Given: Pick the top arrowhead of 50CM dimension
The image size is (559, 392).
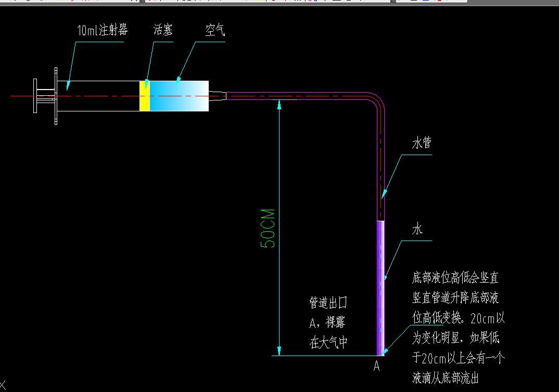Looking at the screenshot, I should 279,105.
